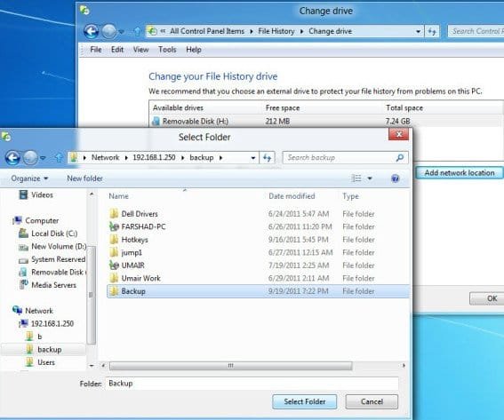The height and width of the screenshot is (420, 504).
Task: Select Removable Disk (H:) drive row
Action: coord(325,122)
